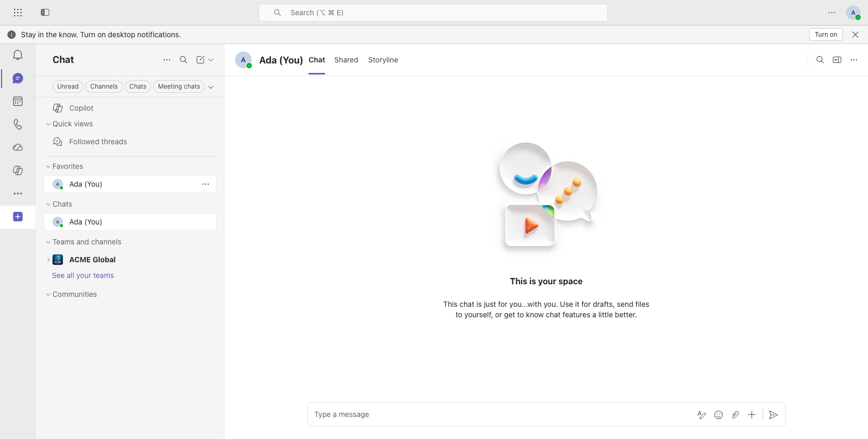Open chat details side panel icon
Viewport: 868px width, 439px height.
click(837, 60)
